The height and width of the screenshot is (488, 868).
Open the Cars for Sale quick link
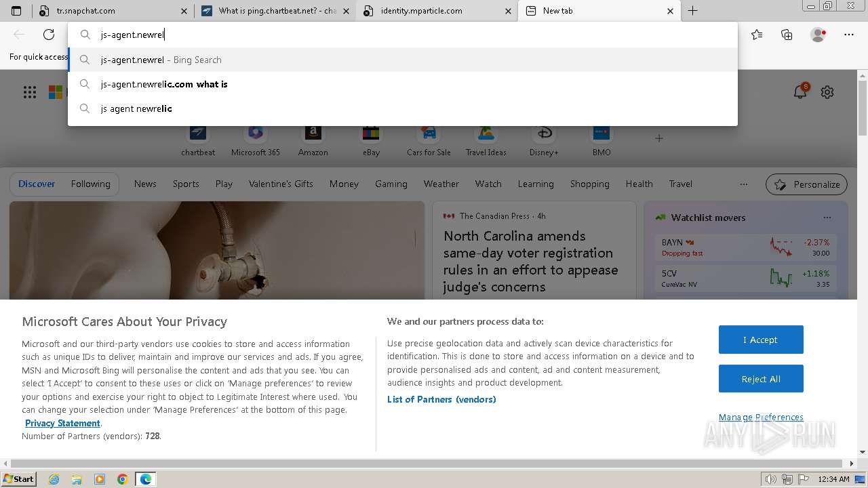[x=429, y=140]
